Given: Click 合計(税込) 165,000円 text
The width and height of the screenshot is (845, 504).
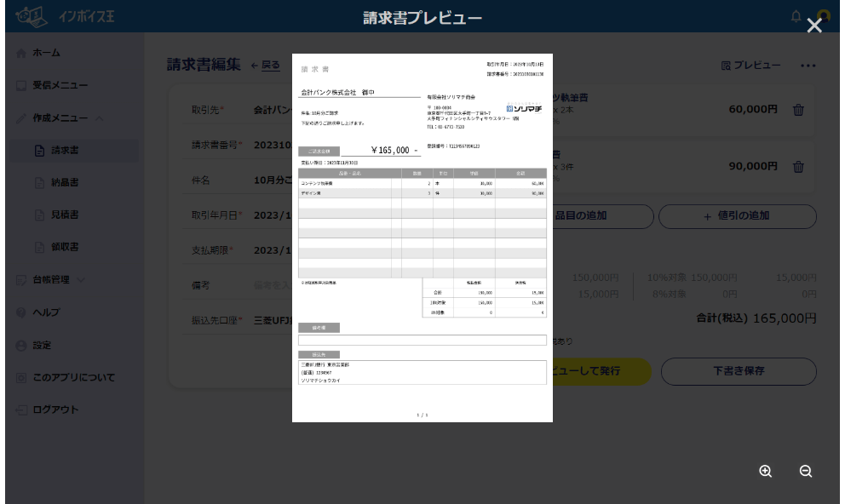Looking at the screenshot, I should point(756,318).
